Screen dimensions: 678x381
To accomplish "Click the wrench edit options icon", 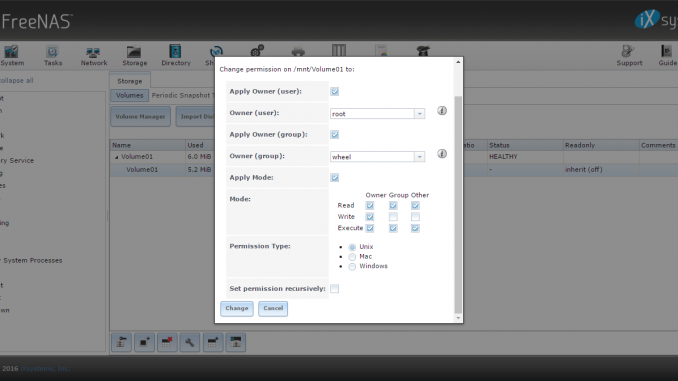I will click(x=190, y=342).
